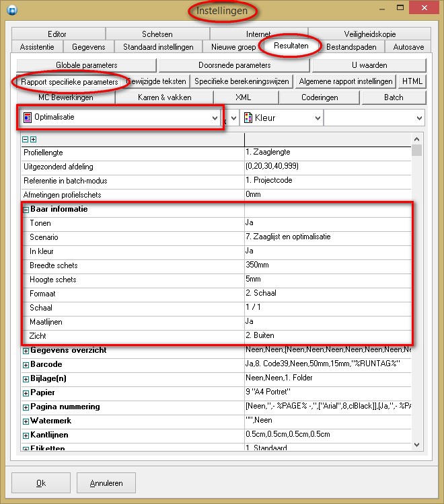Switch to the Internet tab

pyautogui.click(x=259, y=34)
